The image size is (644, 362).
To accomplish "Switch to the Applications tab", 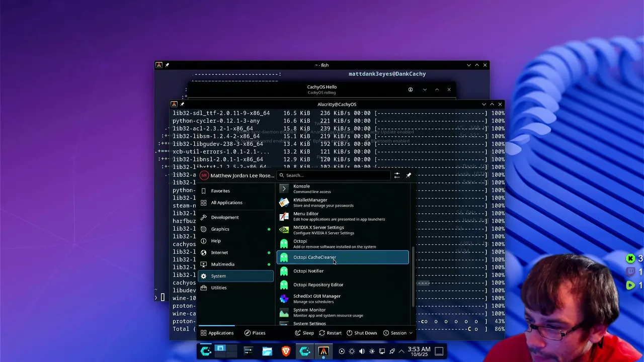I will (x=217, y=333).
